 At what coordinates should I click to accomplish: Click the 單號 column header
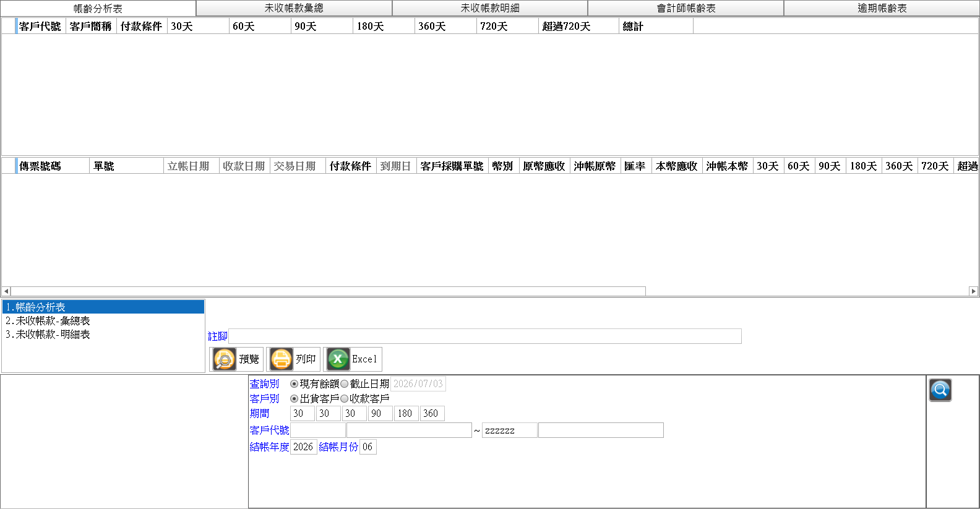pyautogui.click(x=126, y=166)
